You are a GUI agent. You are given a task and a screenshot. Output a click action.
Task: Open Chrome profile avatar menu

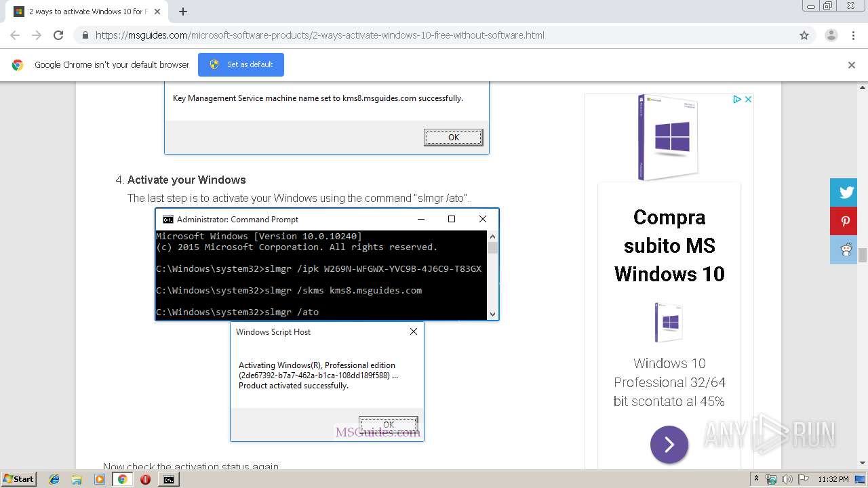[x=831, y=35]
